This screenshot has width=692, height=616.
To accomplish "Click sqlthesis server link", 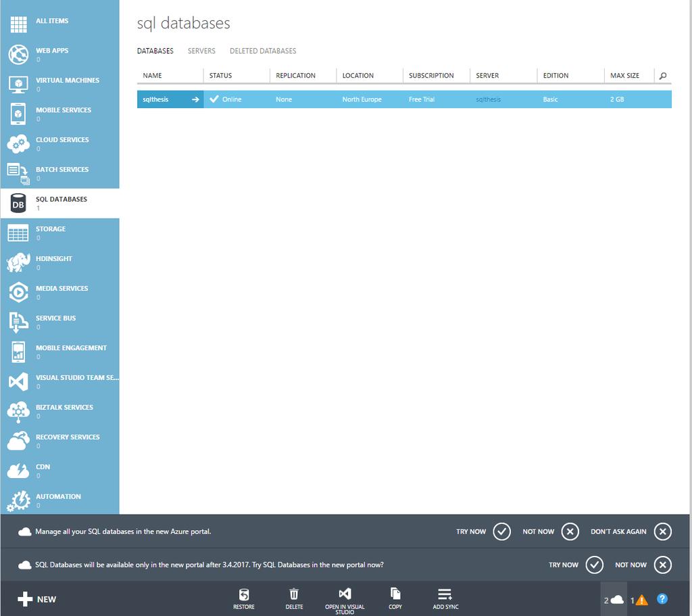I will (488, 99).
